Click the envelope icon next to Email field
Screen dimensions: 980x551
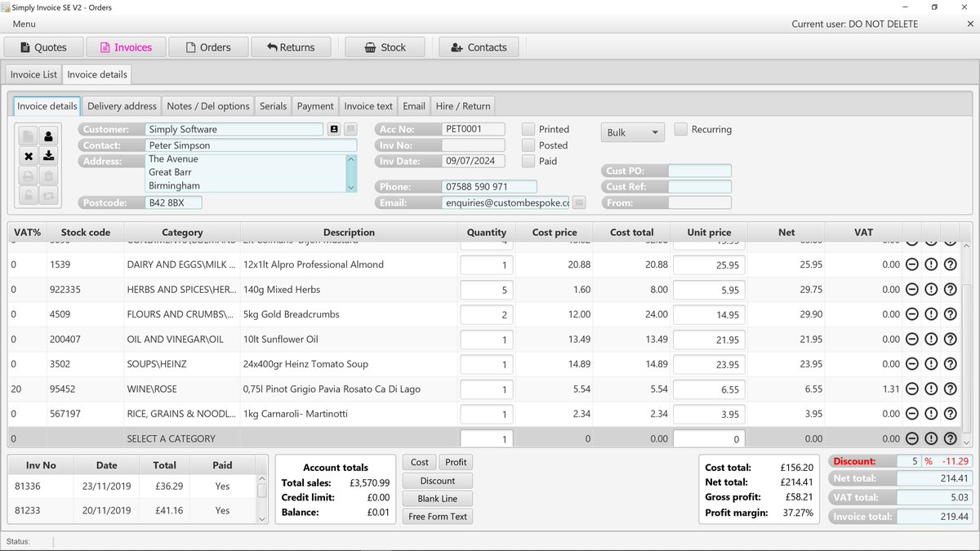tap(579, 202)
